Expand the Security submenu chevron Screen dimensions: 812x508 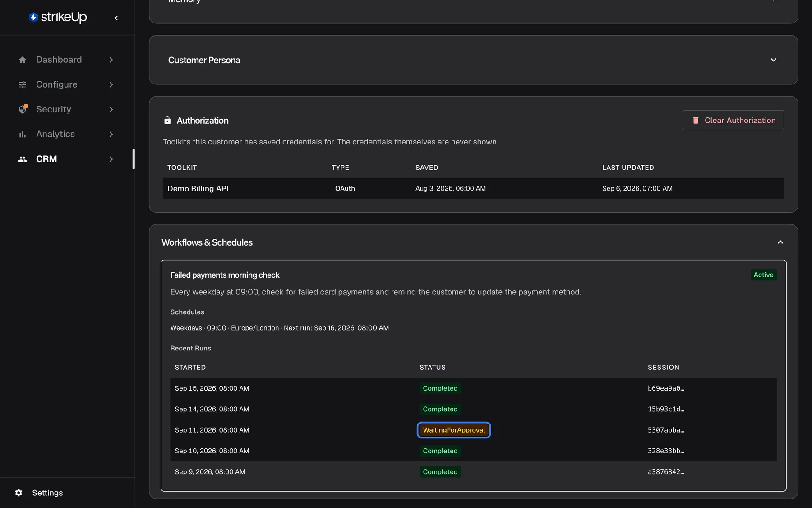[x=111, y=109]
